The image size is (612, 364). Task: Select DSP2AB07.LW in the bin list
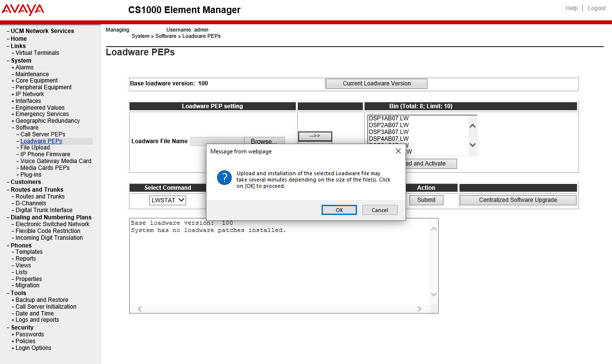[389, 125]
